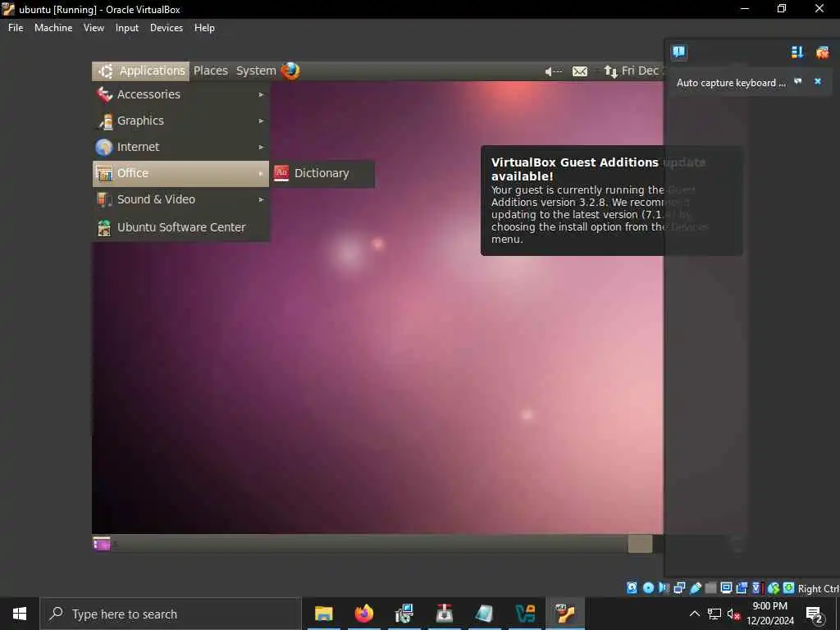Viewport: 840px width, 630px height.
Task: Click the shared folders status icon
Action: coord(711,588)
